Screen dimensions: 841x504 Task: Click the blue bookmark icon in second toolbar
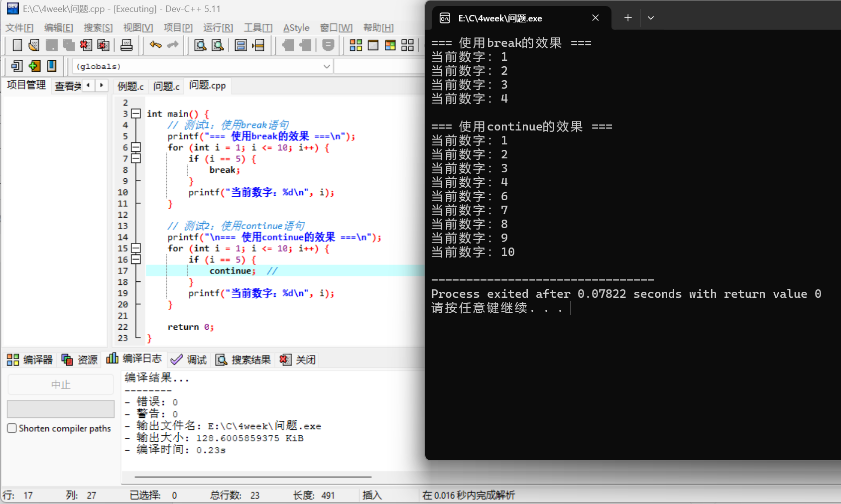pos(52,66)
